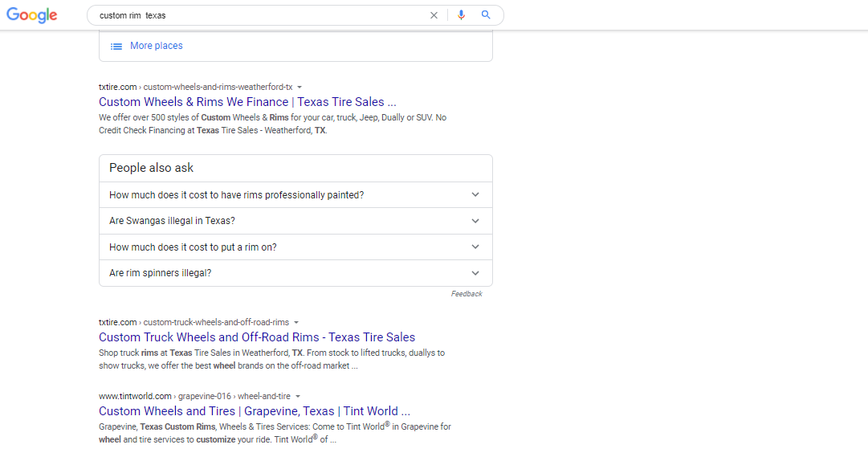Clear the search box text
This screenshot has width=868, height=457.
pyautogui.click(x=434, y=15)
